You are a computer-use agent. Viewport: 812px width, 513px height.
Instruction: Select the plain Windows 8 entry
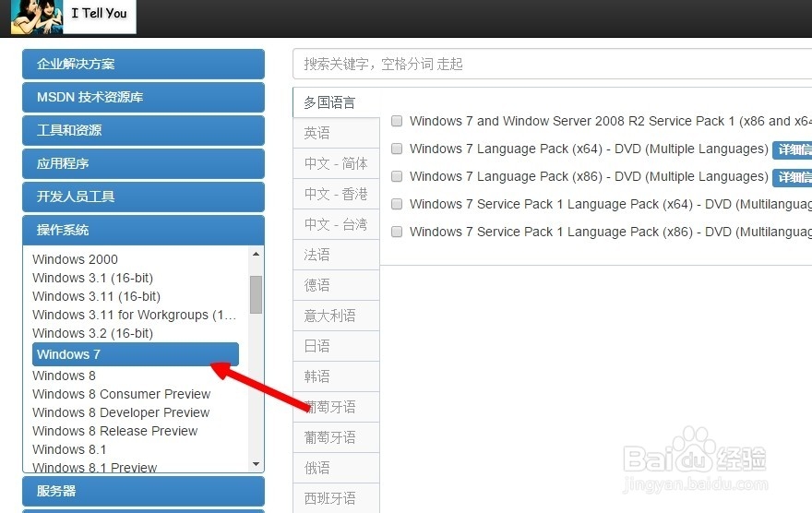point(64,376)
